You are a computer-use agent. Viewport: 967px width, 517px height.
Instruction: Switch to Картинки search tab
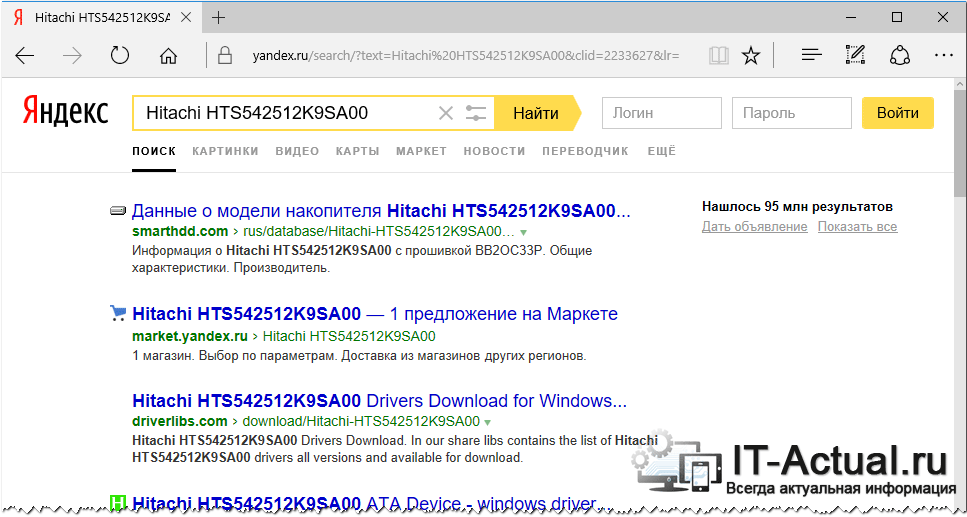click(x=225, y=151)
